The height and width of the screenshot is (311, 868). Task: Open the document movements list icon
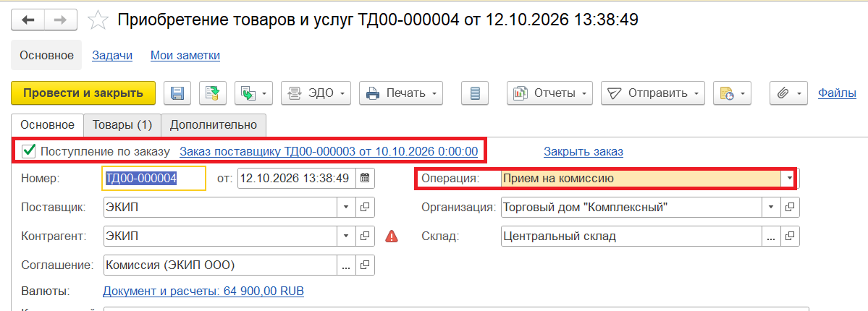[x=475, y=93]
